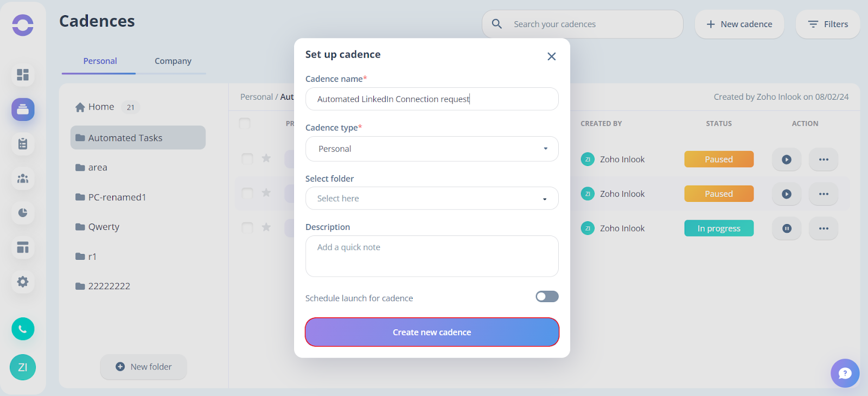Image resolution: width=868 pixels, height=396 pixels.
Task: Switch to the Company tab
Action: point(173,61)
